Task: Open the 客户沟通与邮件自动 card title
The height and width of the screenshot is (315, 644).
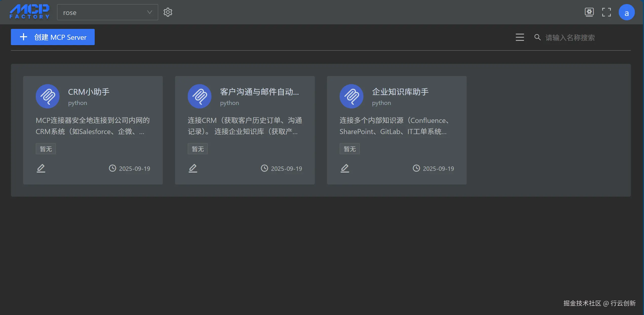Action: coord(259,92)
